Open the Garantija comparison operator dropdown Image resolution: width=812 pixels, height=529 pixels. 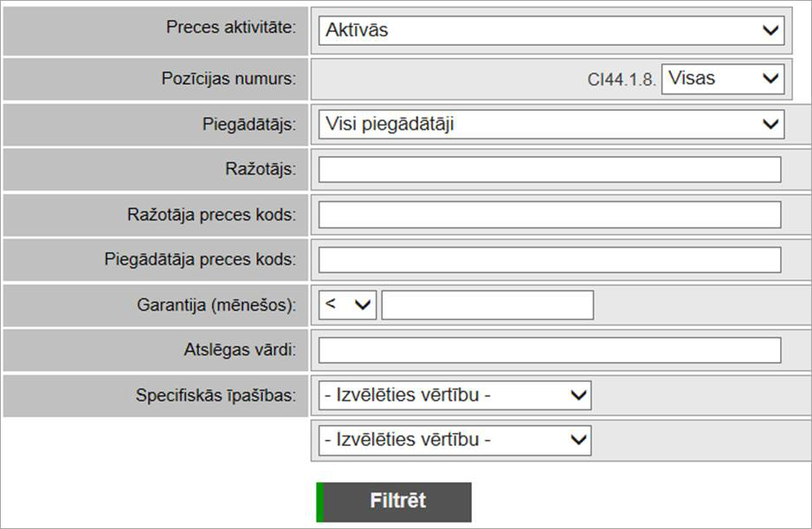pyautogui.click(x=347, y=305)
